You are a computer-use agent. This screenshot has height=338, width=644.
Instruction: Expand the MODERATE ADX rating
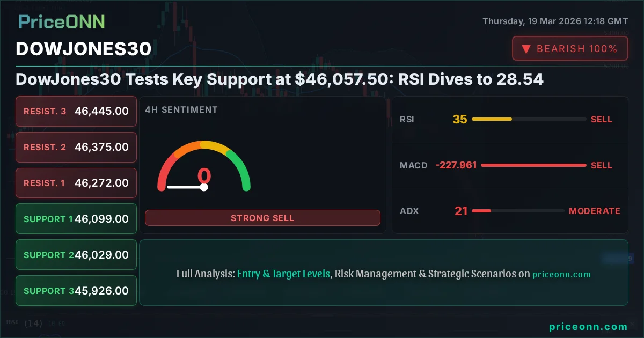594,211
